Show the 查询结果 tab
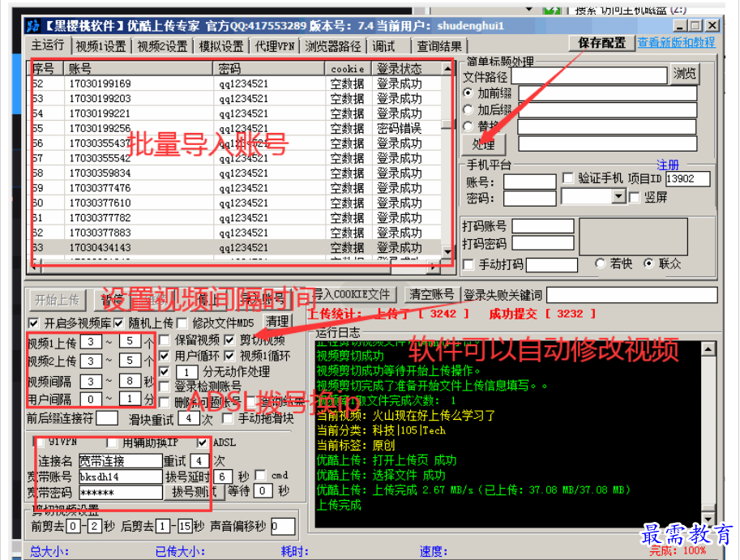This screenshot has width=740, height=560. pyautogui.click(x=439, y=46)
